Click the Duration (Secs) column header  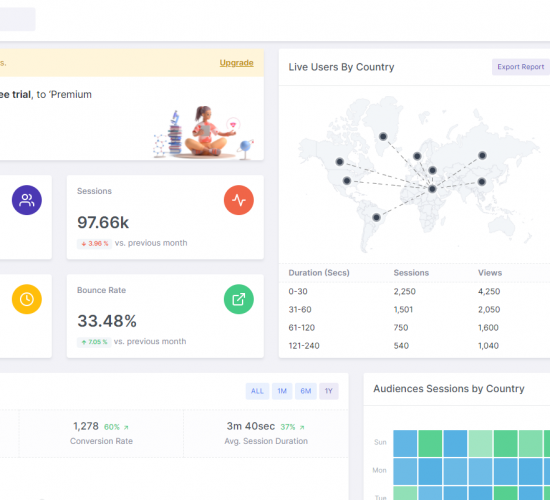[x=319, y=273]
